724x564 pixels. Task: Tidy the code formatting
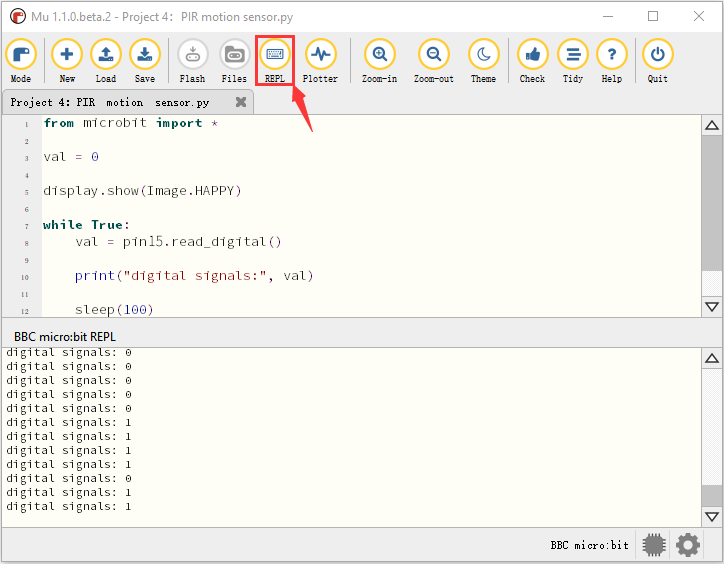tap(573, 61)
